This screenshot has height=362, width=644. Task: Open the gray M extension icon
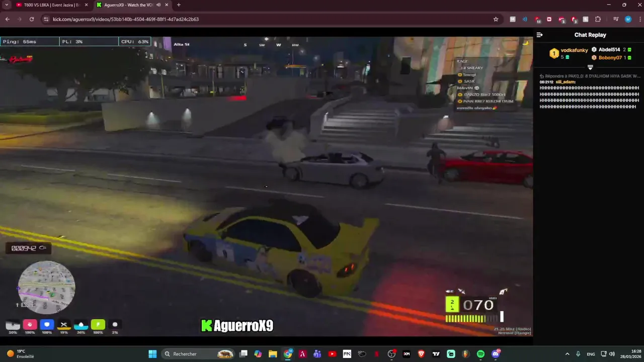point(513,19)
